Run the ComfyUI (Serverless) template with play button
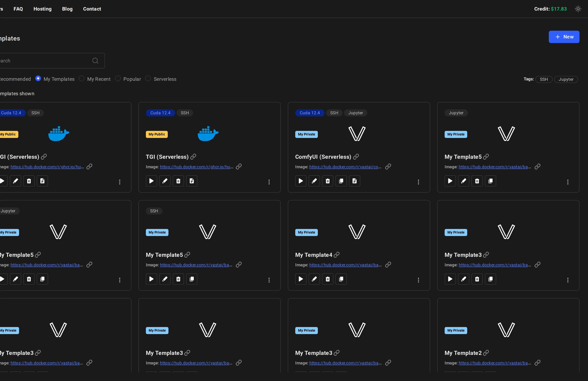The height and width of the screenshot is (381, 588). click(301, 181)
